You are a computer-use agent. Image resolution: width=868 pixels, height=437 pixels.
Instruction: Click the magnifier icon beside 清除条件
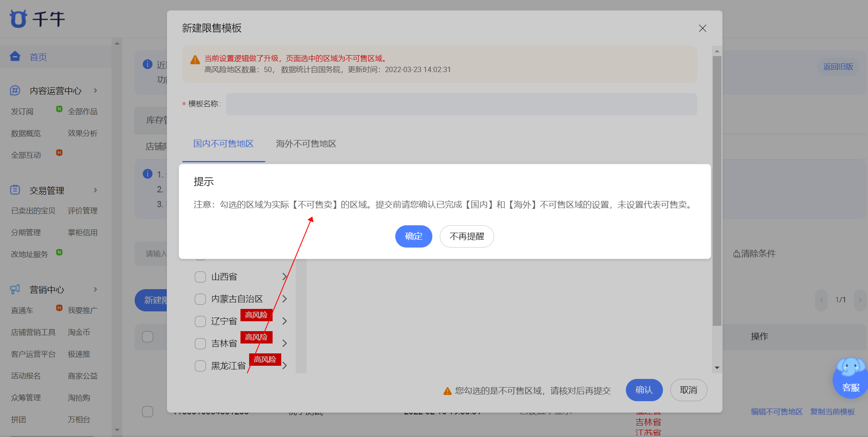tap(737, 254)
